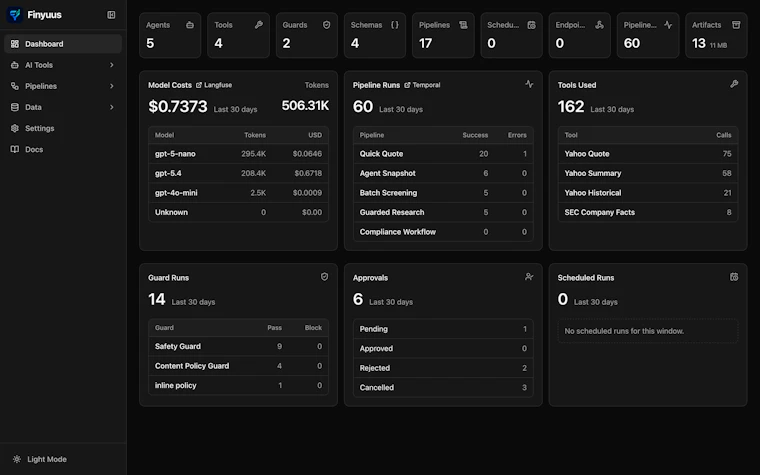Open the Agents stat card
760x475 pixels.
point(170,35)
